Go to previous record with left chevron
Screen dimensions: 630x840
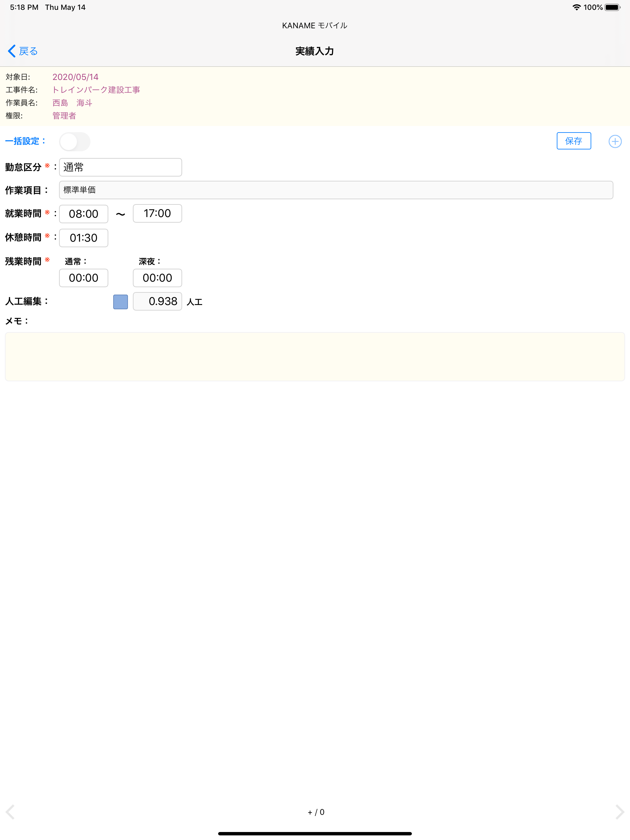click(x=10, y=812)
